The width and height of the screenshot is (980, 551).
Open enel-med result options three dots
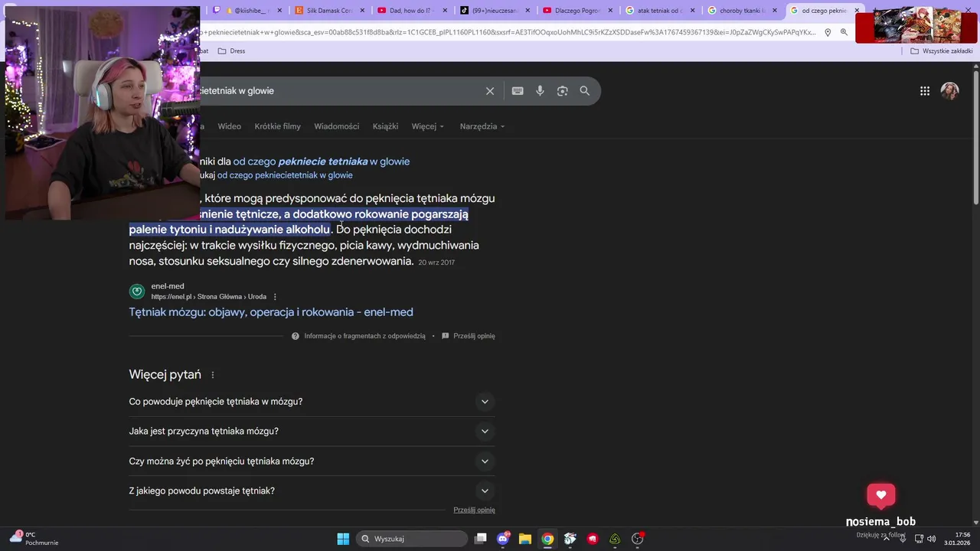point(275,297)
